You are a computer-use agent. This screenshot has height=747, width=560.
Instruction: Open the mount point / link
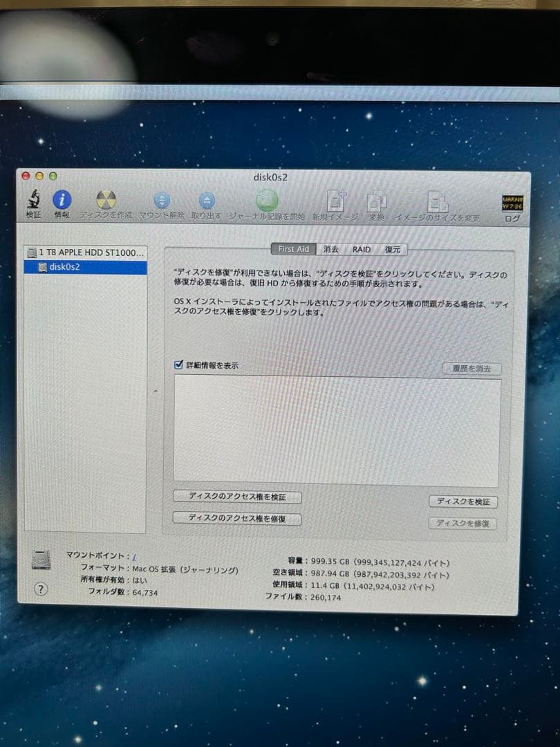click(x=133, y=556)
